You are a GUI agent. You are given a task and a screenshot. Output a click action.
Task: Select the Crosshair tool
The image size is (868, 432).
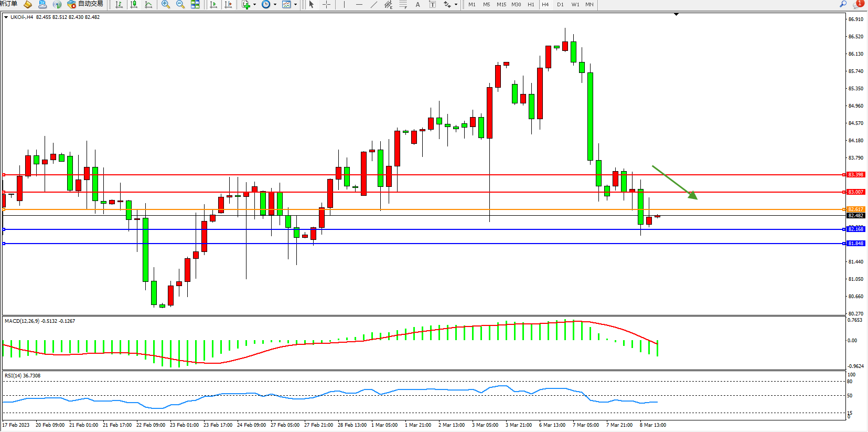326,5
